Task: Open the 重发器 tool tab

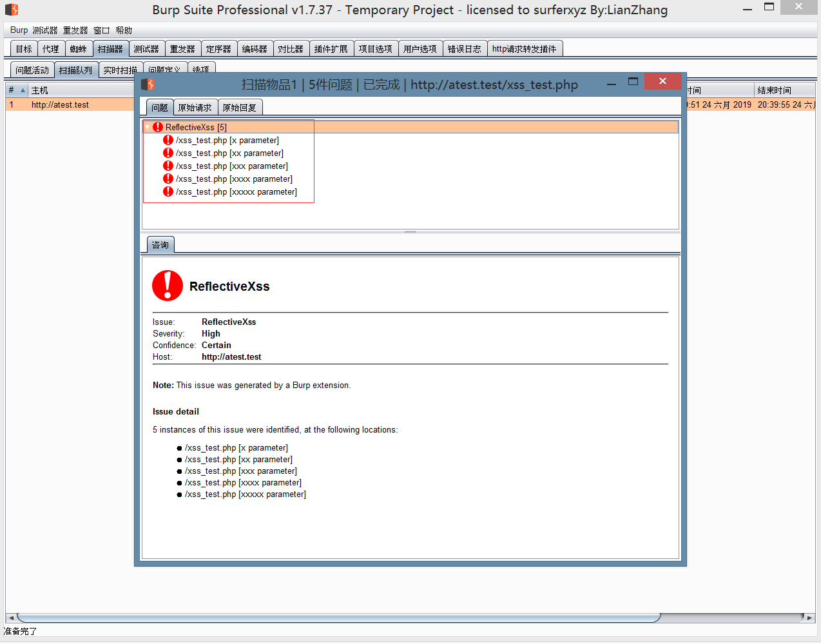Action: click(182, 49)
